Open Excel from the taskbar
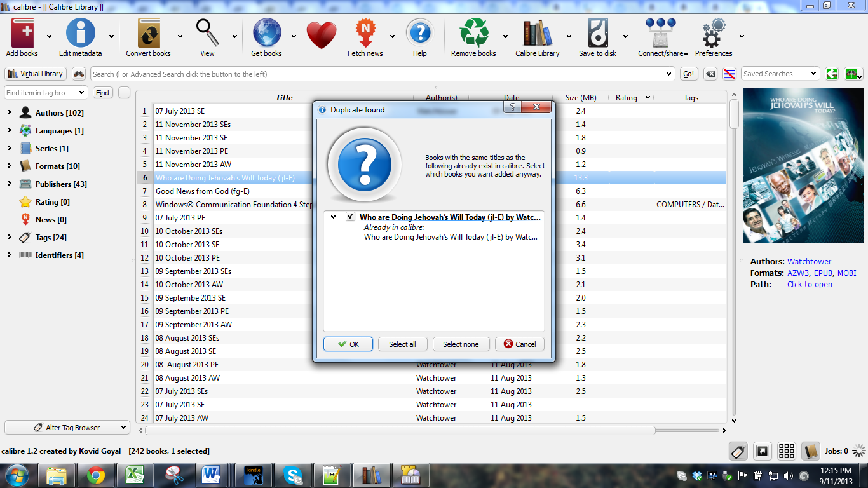The image size is (868, 488). pos(135,475)
